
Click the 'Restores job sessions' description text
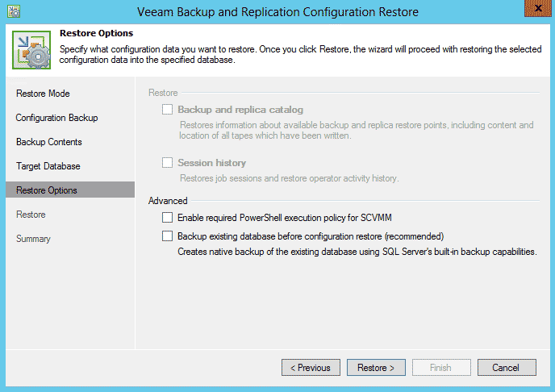click(289, 178)
